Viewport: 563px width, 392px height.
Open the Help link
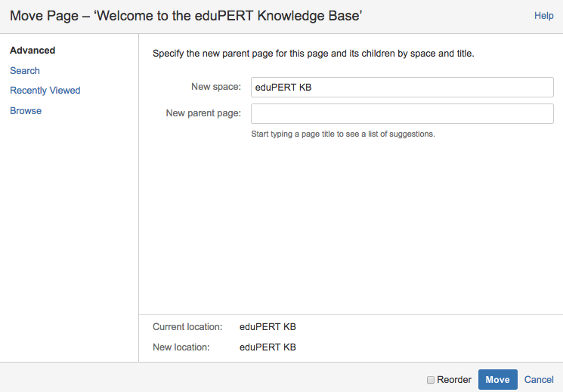click(543, 16)
